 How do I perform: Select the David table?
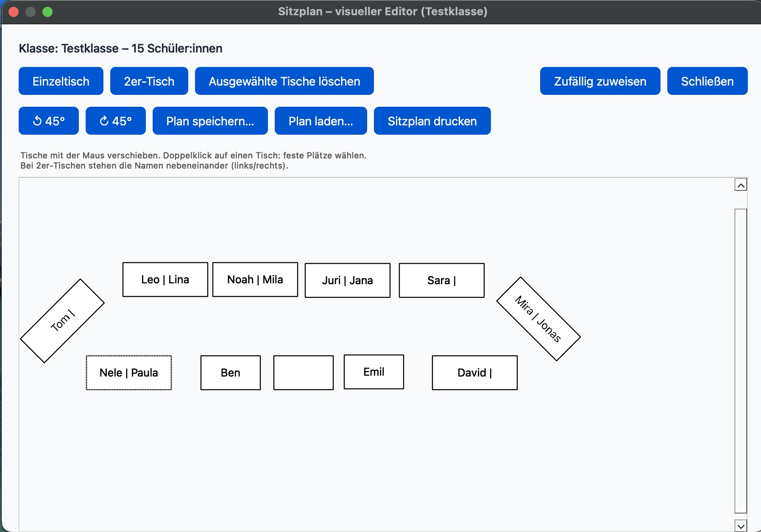pos(474,373)
